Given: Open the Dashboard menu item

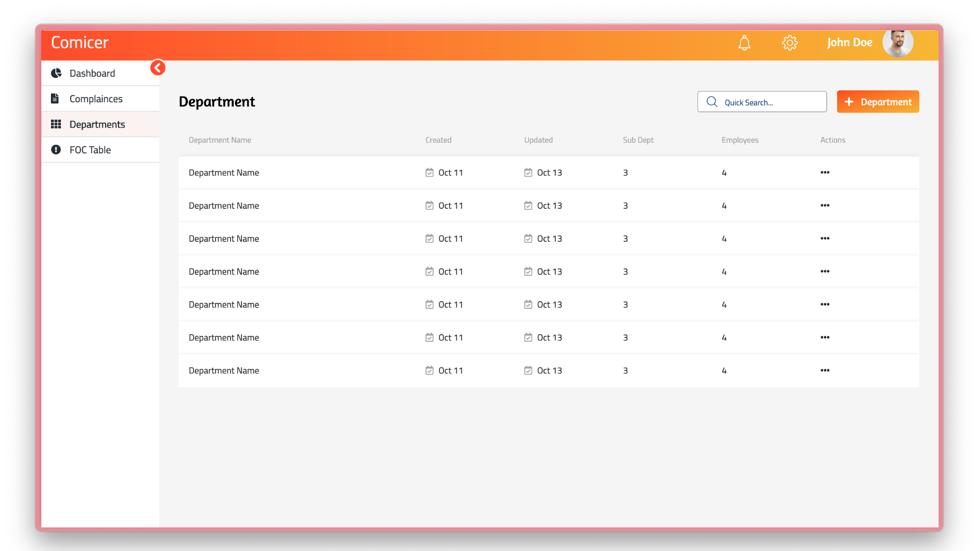Looking at the screenshot, I should tap(100, 73).
